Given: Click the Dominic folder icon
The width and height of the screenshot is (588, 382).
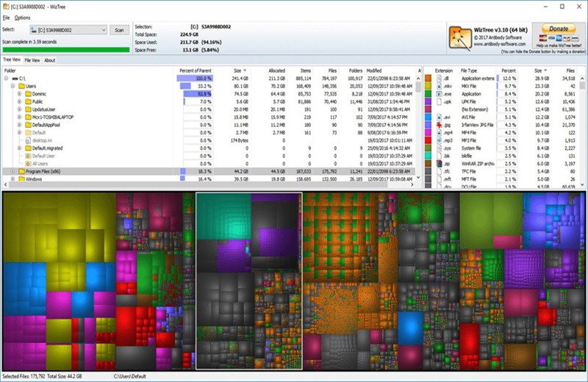Looking at the screenshot, I should coord(28,94).
